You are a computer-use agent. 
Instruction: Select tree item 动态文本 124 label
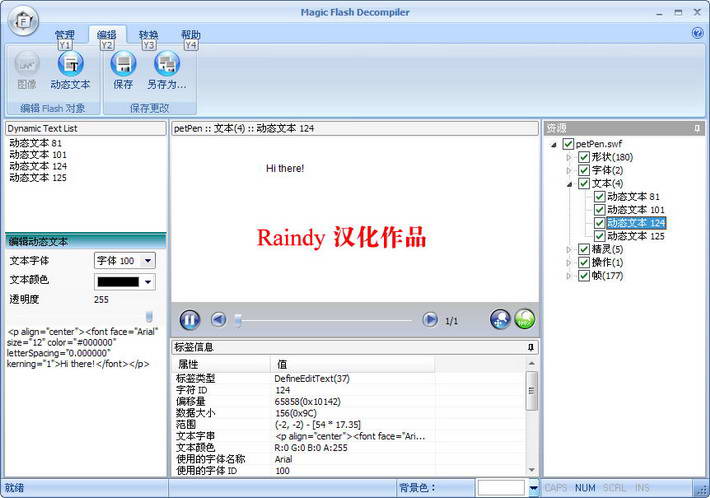(636, 223)
